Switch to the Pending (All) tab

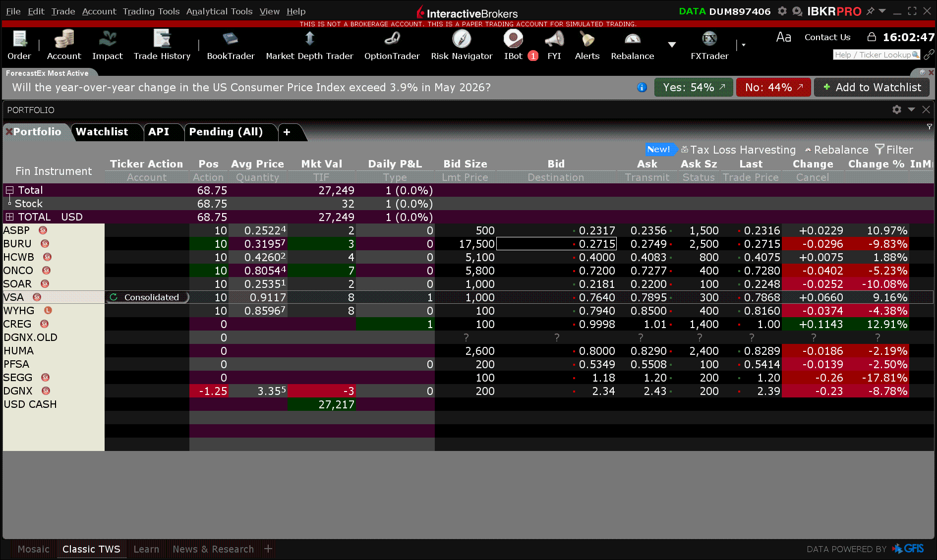(x=226, y=132)
